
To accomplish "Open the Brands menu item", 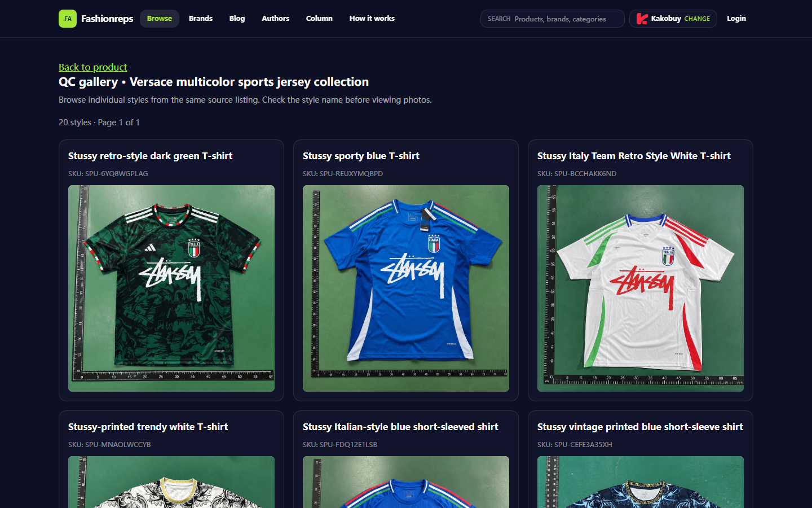I will coord(201,19).
